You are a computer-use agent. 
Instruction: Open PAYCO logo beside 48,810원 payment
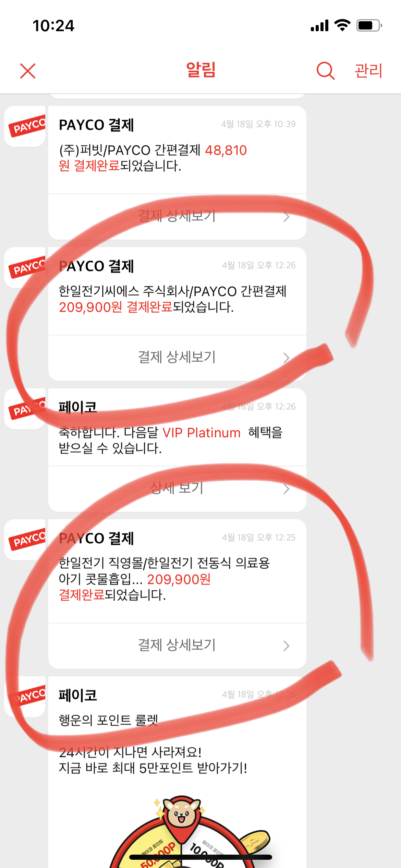coord(25,126)
